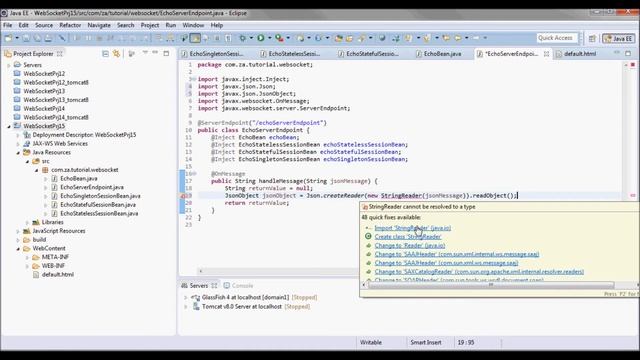
Task: Click the Save toolbar icon
Action: click(x=26, y=38)
